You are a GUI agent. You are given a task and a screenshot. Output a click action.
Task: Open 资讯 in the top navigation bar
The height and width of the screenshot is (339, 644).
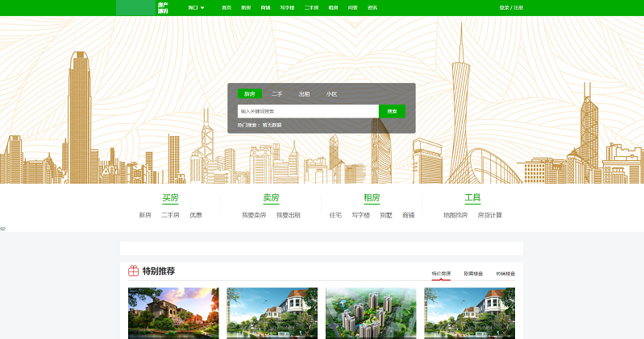click(372, 8)
